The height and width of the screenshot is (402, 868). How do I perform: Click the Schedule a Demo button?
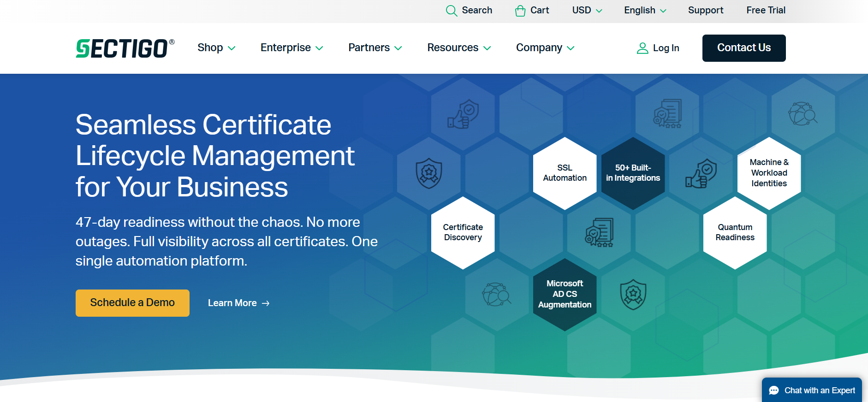pyautogui.click(x=132, y=303)
